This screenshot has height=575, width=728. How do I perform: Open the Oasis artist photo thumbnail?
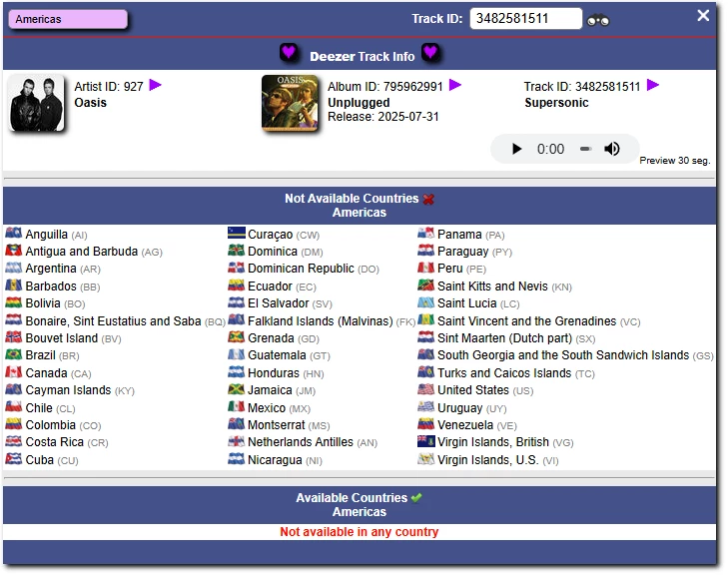coord(37,103)
